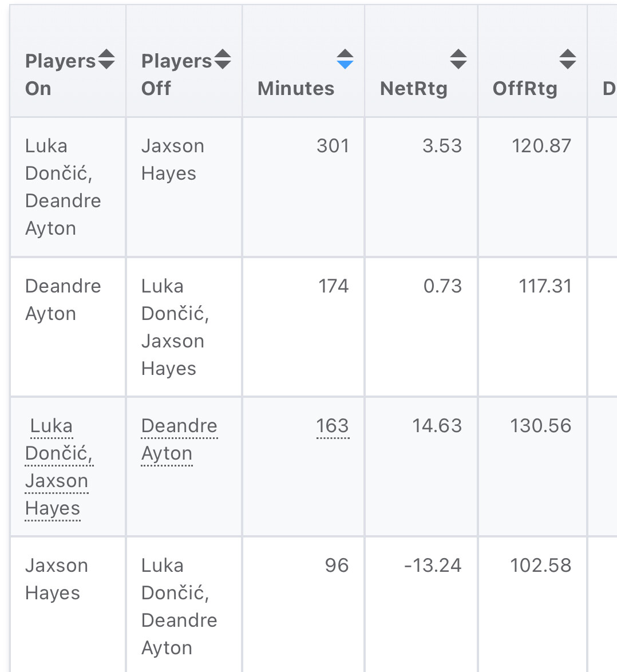Click the 174 minutes value
This screenshot has height=672, width=617.
[333, 286]
